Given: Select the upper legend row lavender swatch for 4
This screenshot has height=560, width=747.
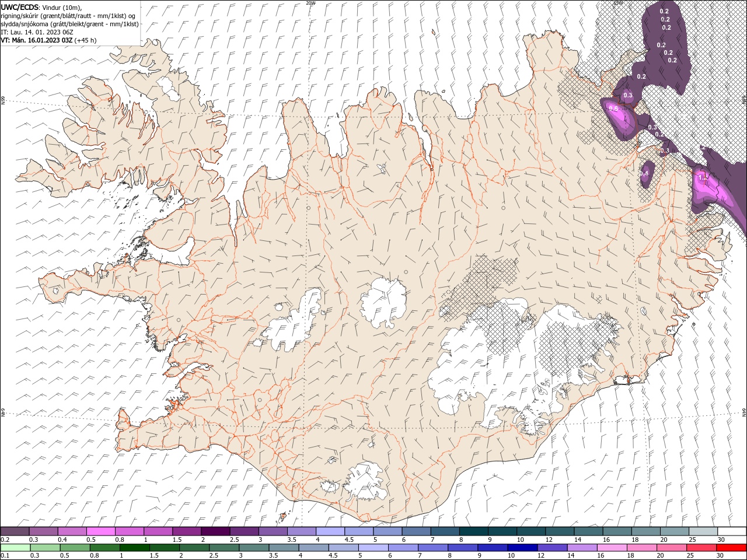Looking at the screenshot, I should [330, 531].
